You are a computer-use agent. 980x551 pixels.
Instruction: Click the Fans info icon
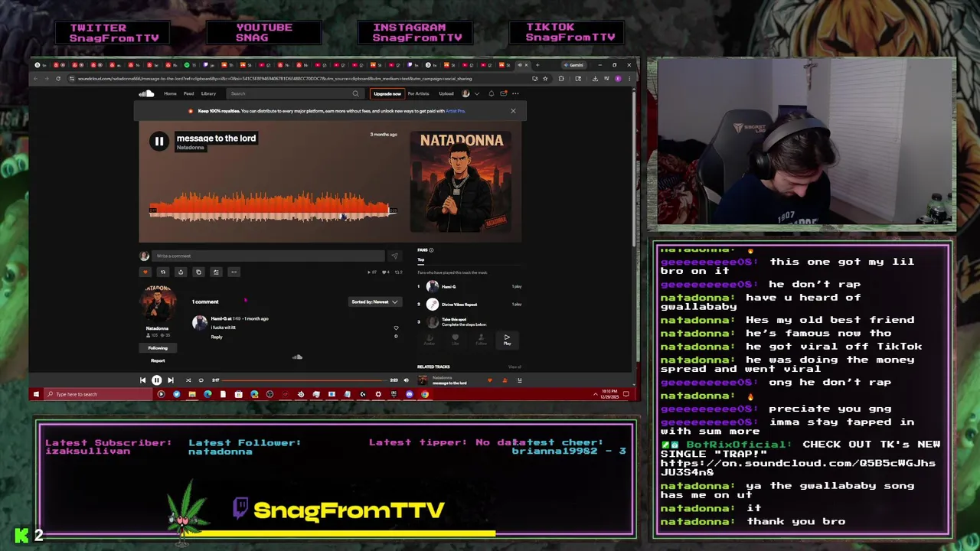(431, 250)
